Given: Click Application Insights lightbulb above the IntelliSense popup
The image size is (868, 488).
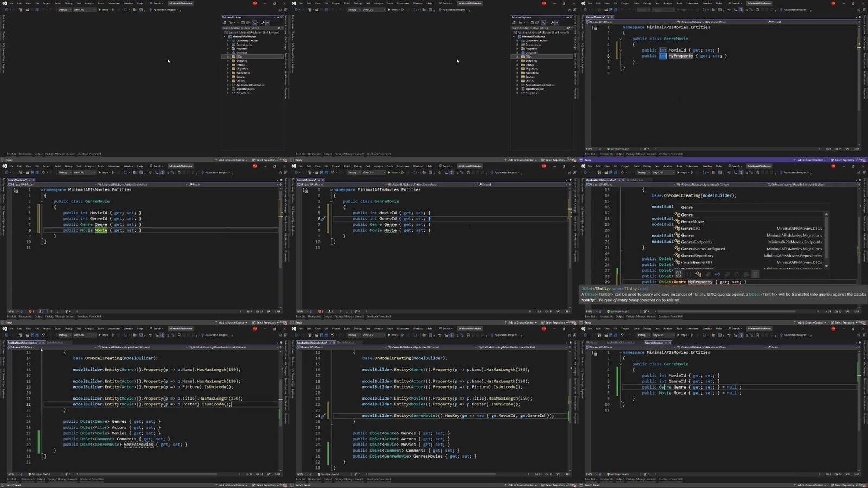Looking at the screenshot, I should pos(781,173).
